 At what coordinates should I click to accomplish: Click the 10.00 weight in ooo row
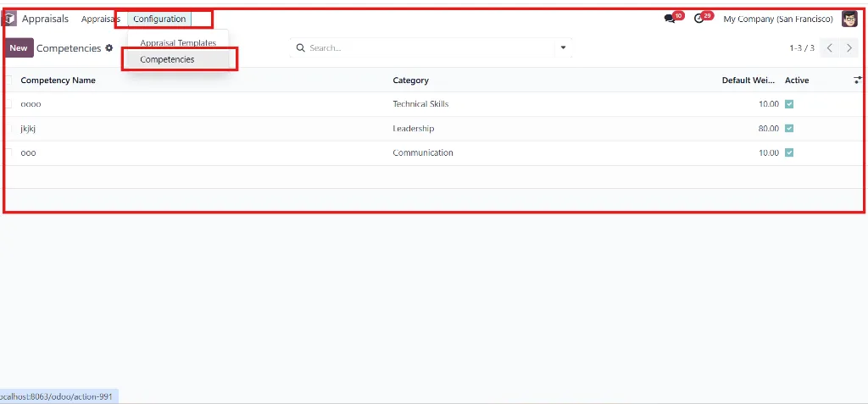pos(769,152)
